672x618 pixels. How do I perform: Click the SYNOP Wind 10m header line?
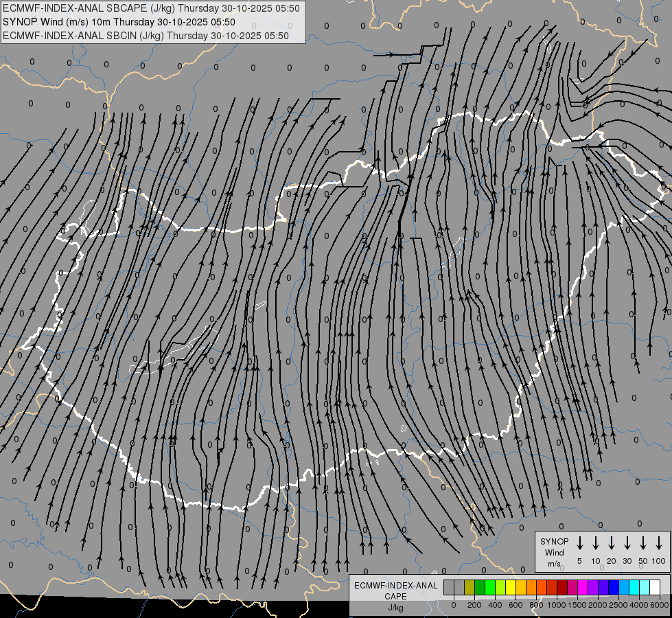click(119, 22)
